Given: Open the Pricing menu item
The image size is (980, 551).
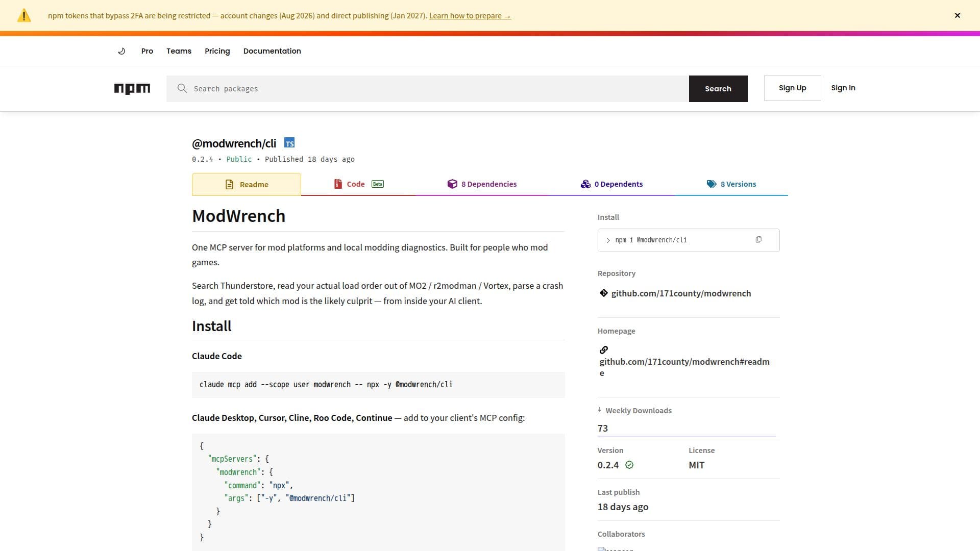Looking at the screenshot, I should 217,51.
